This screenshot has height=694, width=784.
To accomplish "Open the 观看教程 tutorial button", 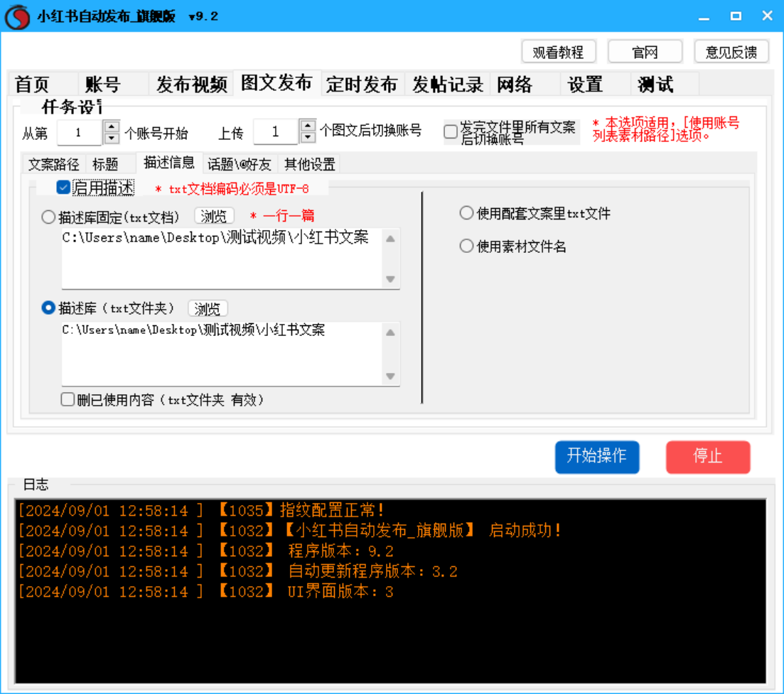I will [x=559, y=52].
